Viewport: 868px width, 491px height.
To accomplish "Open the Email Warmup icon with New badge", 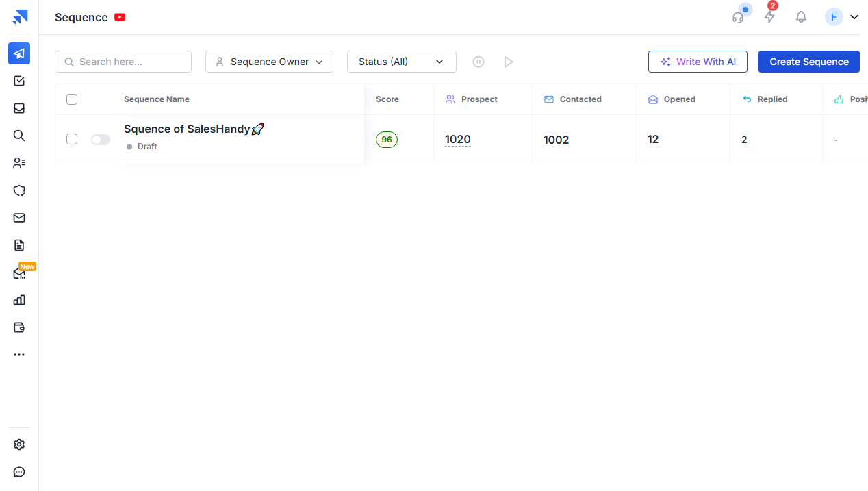I will click(x=19, y=273).
